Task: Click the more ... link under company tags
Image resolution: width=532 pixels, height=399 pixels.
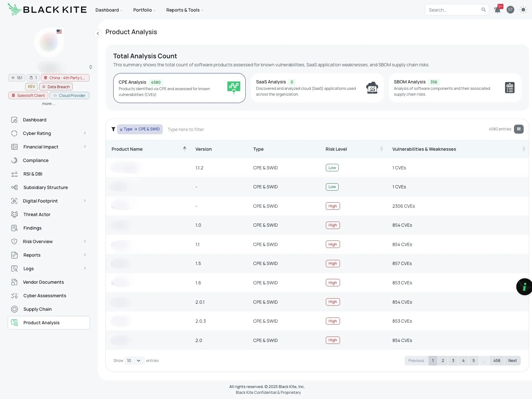Action: point(49,103)
